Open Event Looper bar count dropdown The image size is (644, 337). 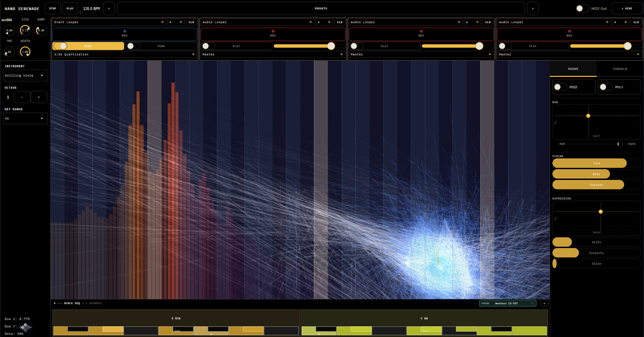[176, 22]
